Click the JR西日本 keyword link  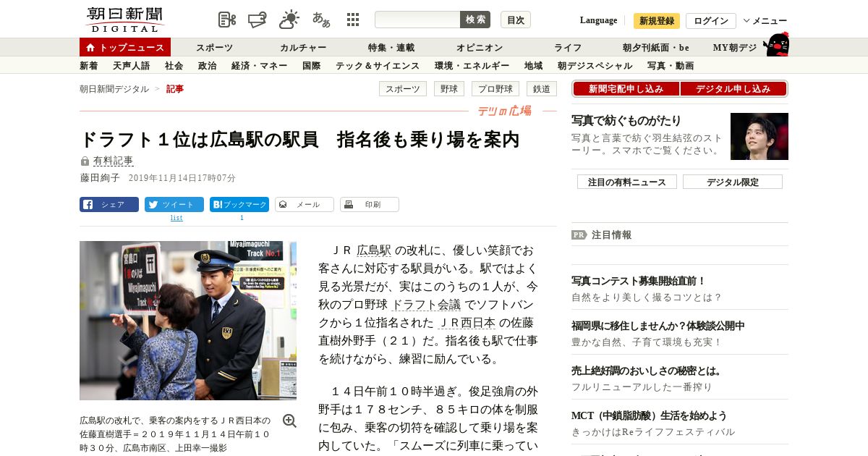[x=467, y=323]
